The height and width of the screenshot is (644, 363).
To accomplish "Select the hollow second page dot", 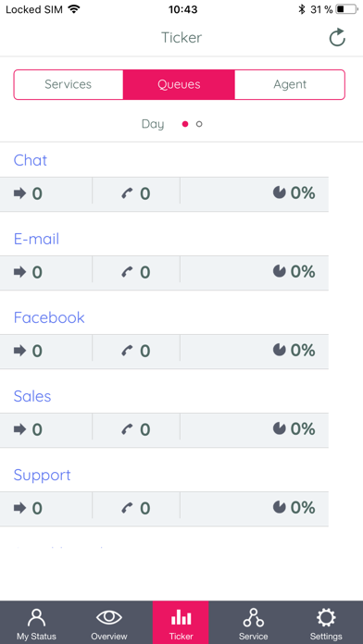I will click(199, 124).
